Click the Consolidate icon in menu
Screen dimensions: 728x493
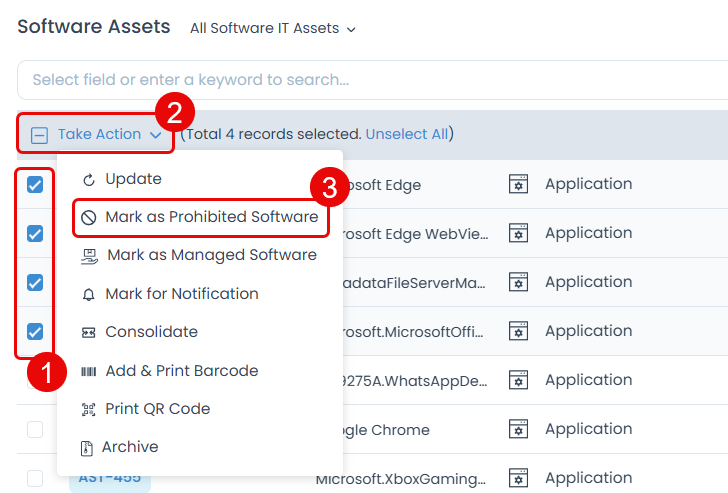(x=88, y=333)
